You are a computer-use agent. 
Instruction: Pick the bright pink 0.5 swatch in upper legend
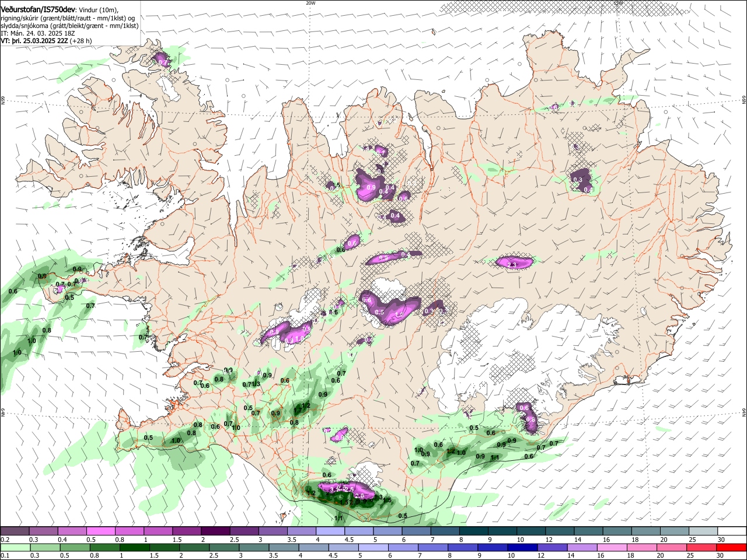(101, 531)
